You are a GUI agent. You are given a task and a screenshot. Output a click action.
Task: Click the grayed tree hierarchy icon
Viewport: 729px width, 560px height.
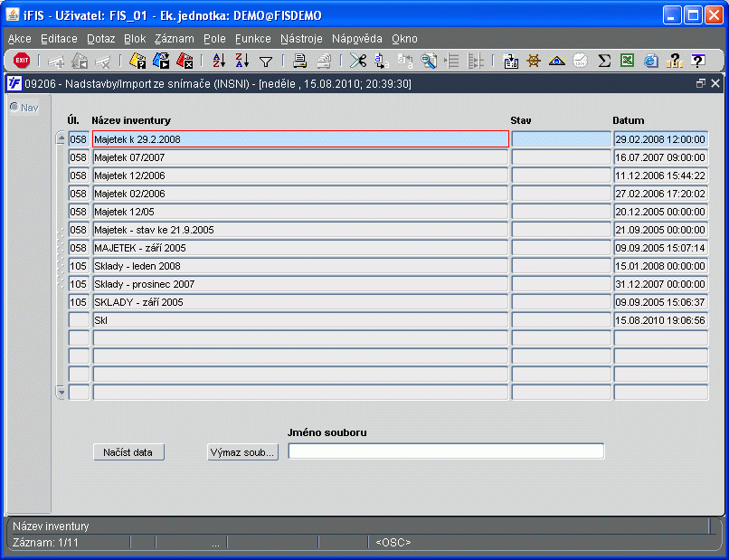(475, 61)
